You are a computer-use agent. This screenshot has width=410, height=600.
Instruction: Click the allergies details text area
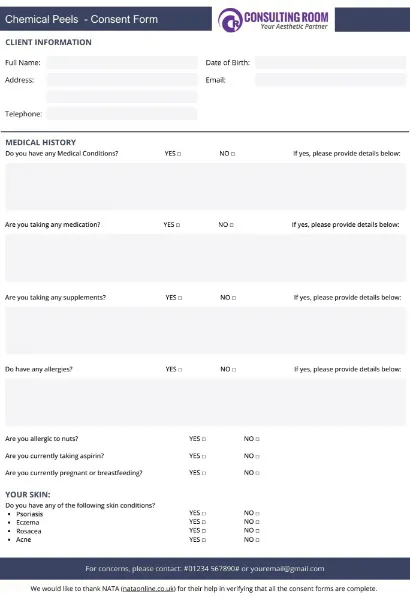pos(205,403)
